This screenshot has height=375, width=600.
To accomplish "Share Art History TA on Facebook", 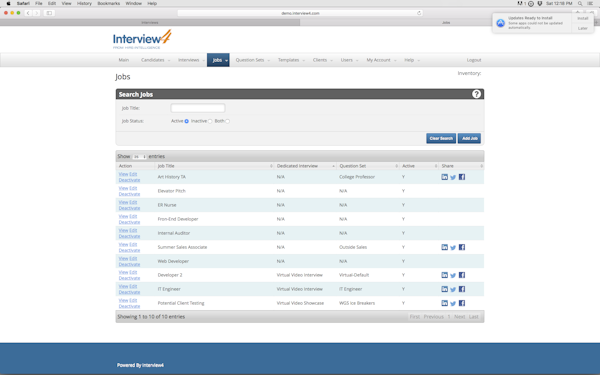I will click(462, 177).
